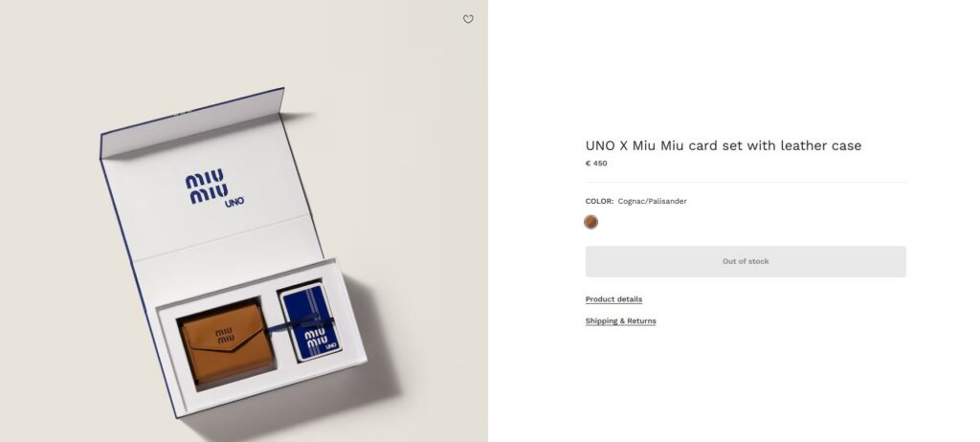Click the UNO logo on the box lid
The image size is (980, 442).
(234, 202)
